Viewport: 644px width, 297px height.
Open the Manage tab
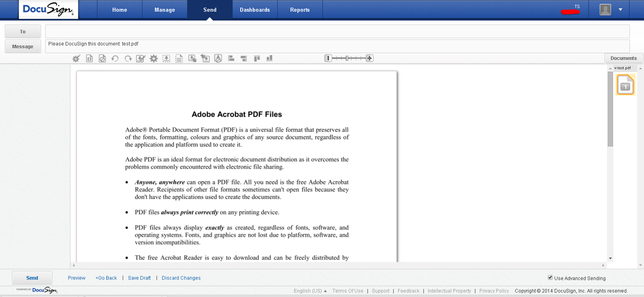(165, 10)
